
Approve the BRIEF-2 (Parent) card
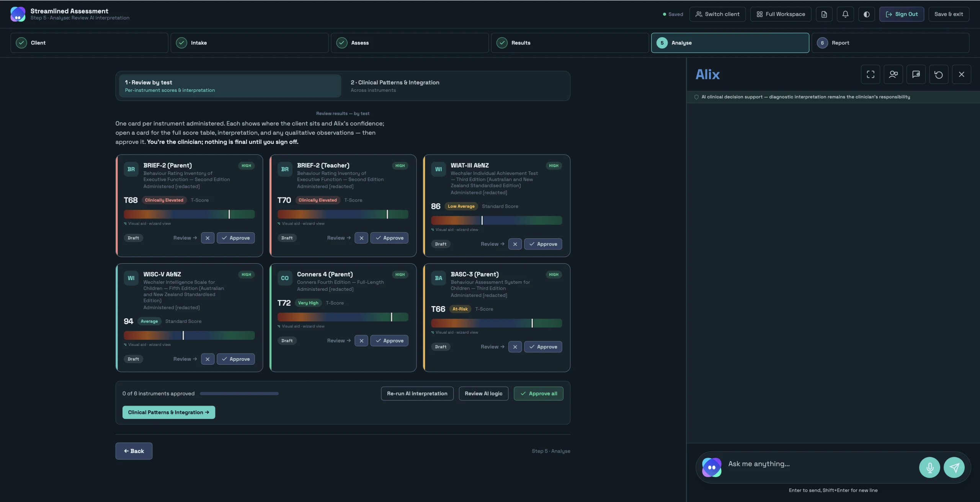coord(236,238)
